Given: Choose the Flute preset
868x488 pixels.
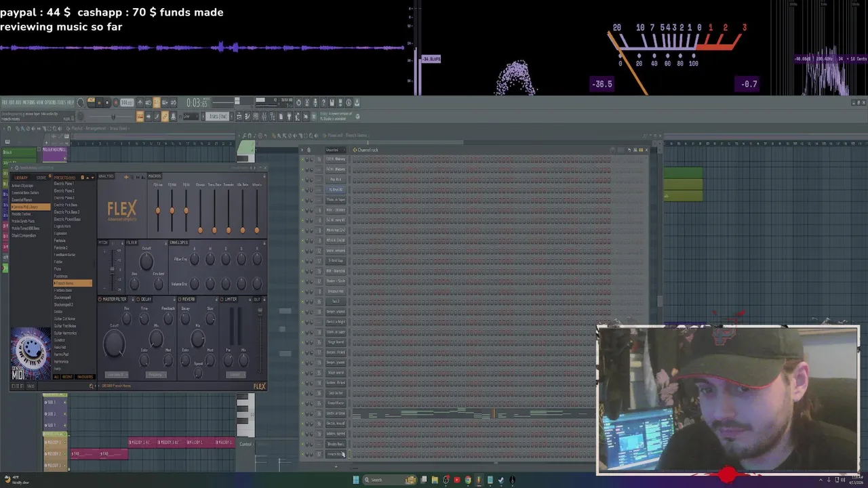Looking at the screenshot, I should [x=58, y=269].
